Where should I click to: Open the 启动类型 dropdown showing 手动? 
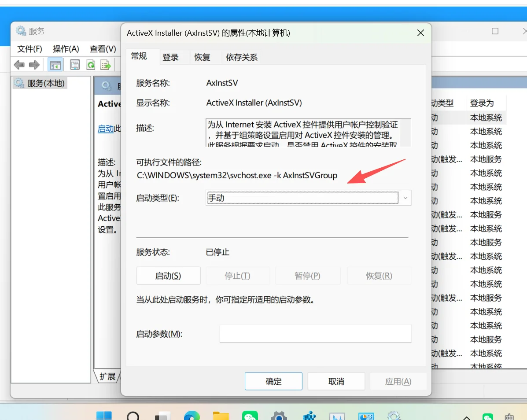tap(309, 198)
